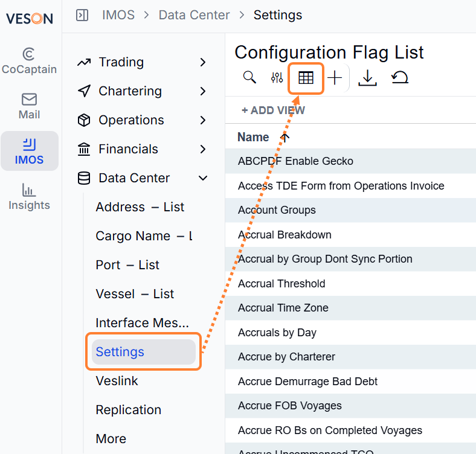This screenshot has height=454, width=476.
Task: Select Accrue RO Bs on Completed Voyages
Action: click(350, 430)
